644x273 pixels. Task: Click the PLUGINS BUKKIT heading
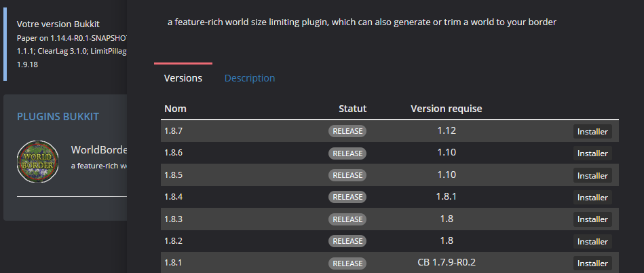point(58,117)
